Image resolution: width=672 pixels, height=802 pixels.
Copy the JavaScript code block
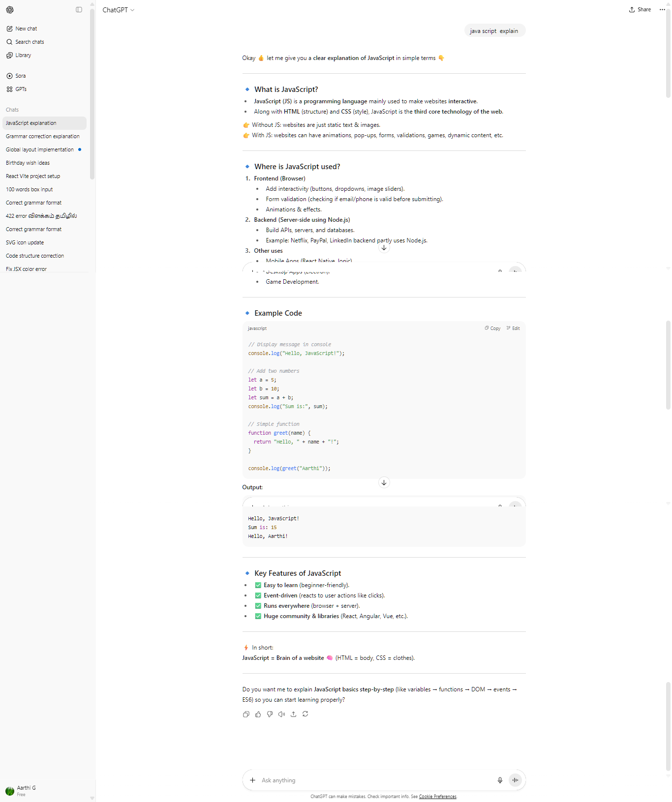coord(492,328)
